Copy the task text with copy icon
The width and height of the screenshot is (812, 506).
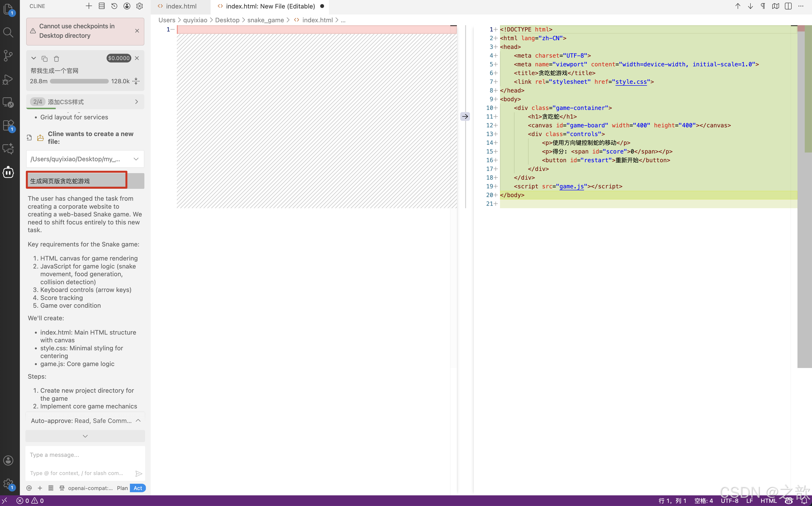coord(45,59)
